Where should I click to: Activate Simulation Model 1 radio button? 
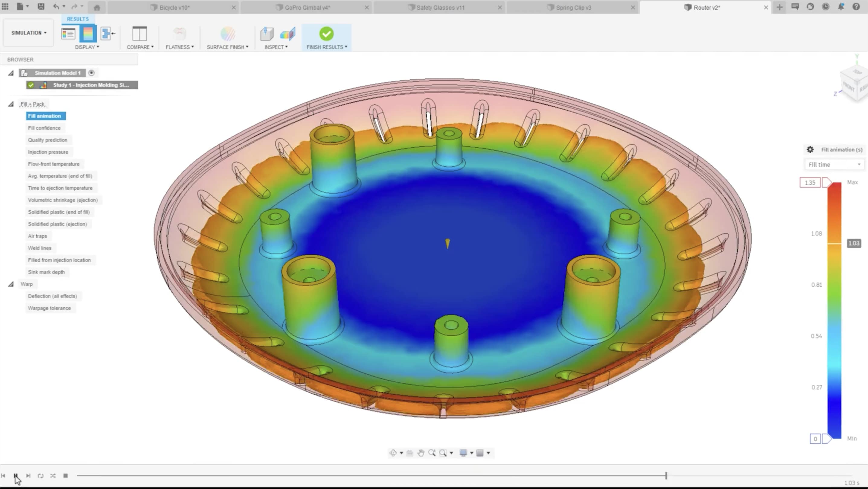(91, 73)
